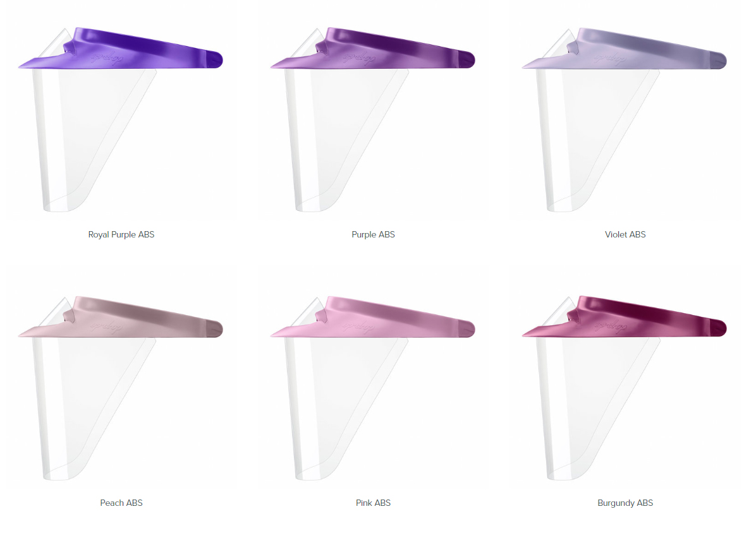Open the Royal Purple ABS label

pyautogui.click(x=121, y=234)
